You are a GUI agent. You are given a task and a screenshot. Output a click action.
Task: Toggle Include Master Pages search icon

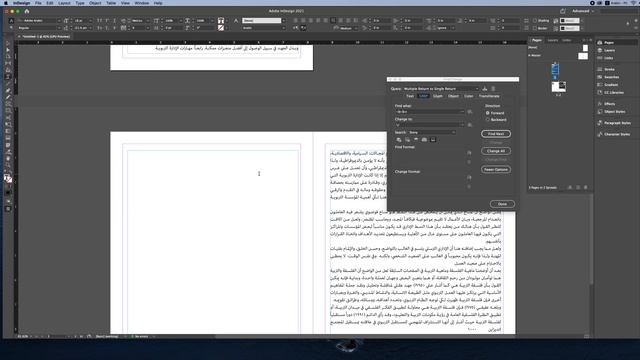point(424,140)
